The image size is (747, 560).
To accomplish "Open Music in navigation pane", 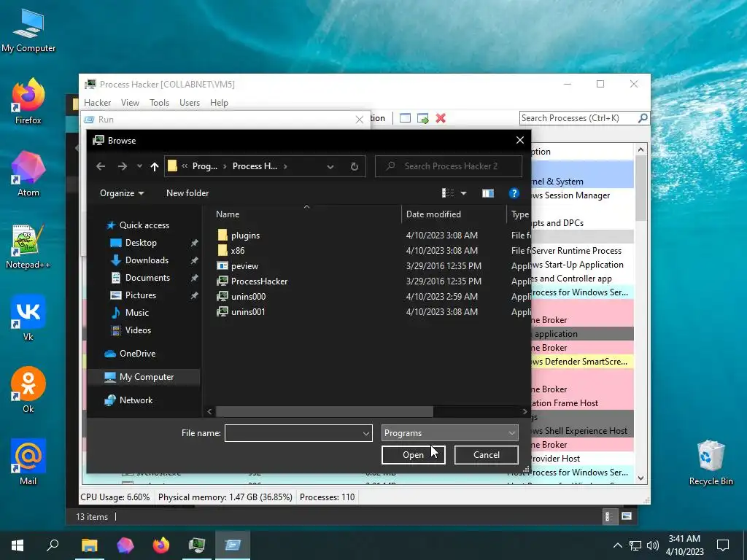I will click(136, 313).
